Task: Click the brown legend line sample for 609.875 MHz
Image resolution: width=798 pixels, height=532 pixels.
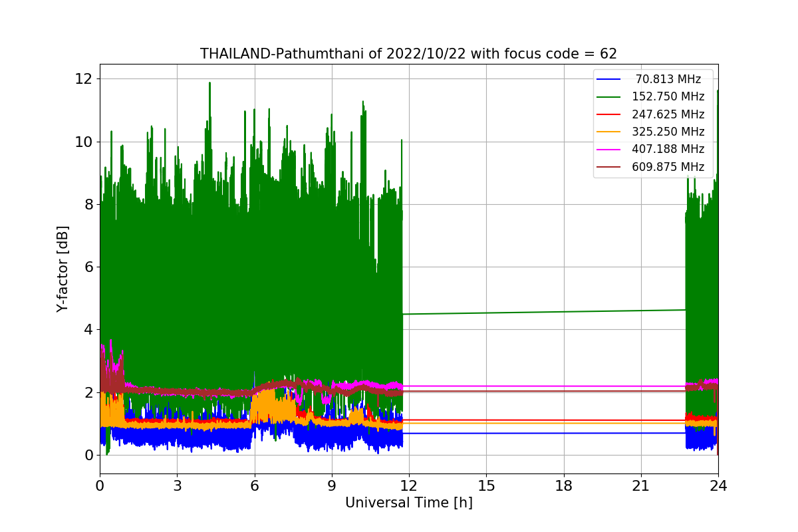Action: pos(608,167)
